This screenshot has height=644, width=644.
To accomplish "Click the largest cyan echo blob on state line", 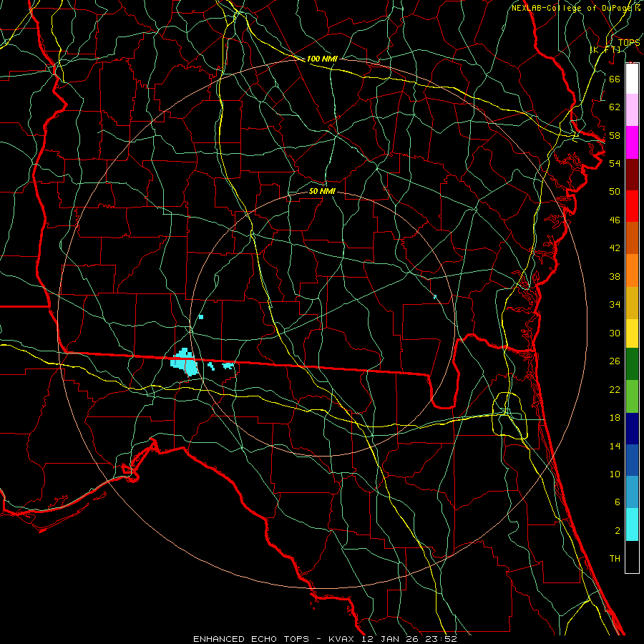I will click(x=185, y=362).
